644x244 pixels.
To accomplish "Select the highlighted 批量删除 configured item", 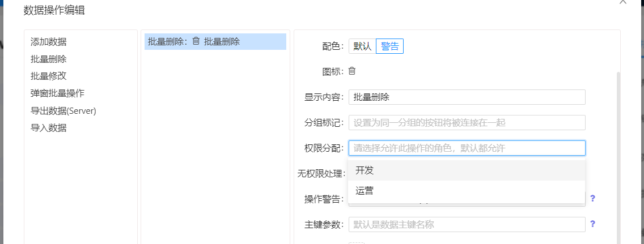I will [215, 41].
